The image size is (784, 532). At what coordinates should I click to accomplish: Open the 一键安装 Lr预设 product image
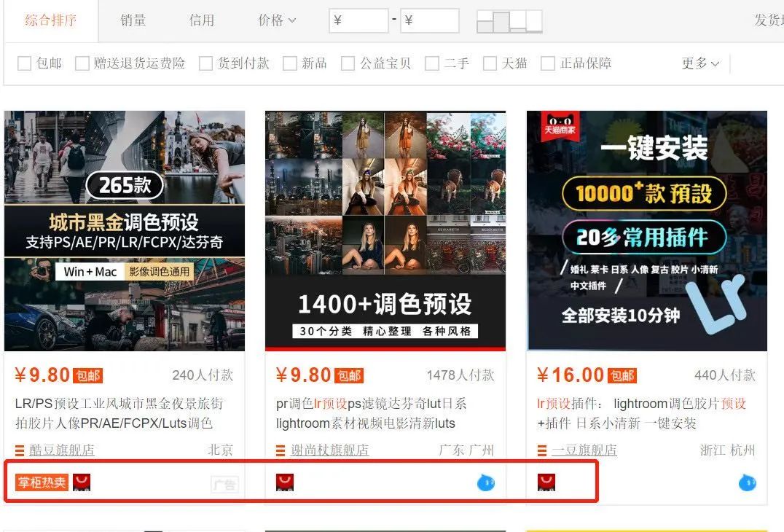click(x=647, y=231)
